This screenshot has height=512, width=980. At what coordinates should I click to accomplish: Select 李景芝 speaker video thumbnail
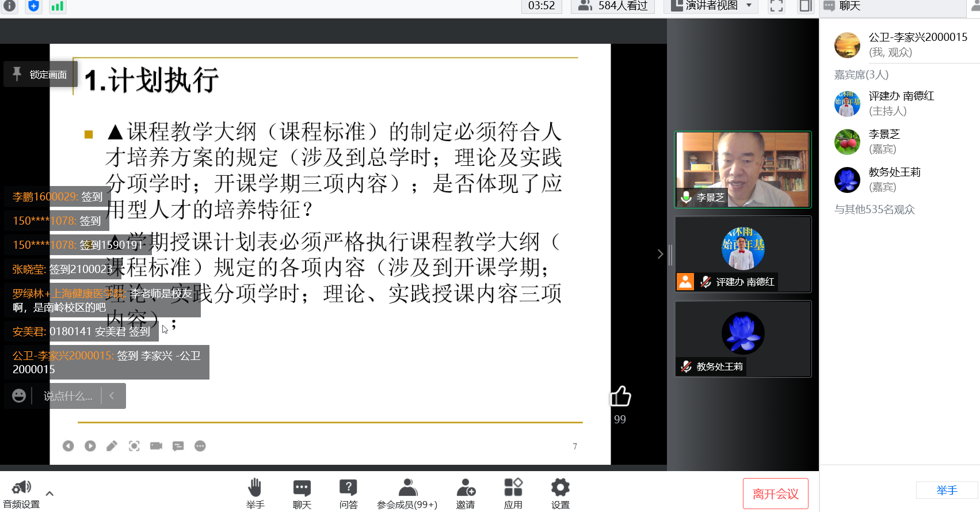pyautogui.click(x=743, y=169)
